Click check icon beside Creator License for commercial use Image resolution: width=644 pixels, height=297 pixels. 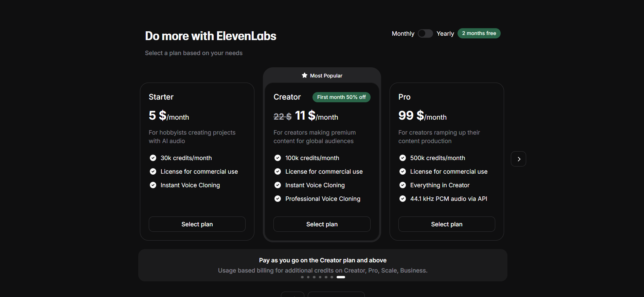(278, 172)
